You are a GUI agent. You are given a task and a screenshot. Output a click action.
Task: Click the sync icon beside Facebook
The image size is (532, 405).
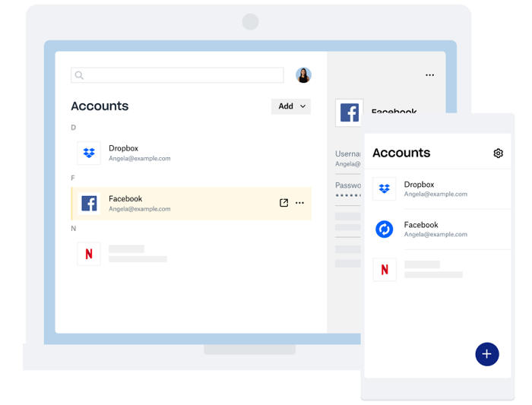(x=385, y=229)
